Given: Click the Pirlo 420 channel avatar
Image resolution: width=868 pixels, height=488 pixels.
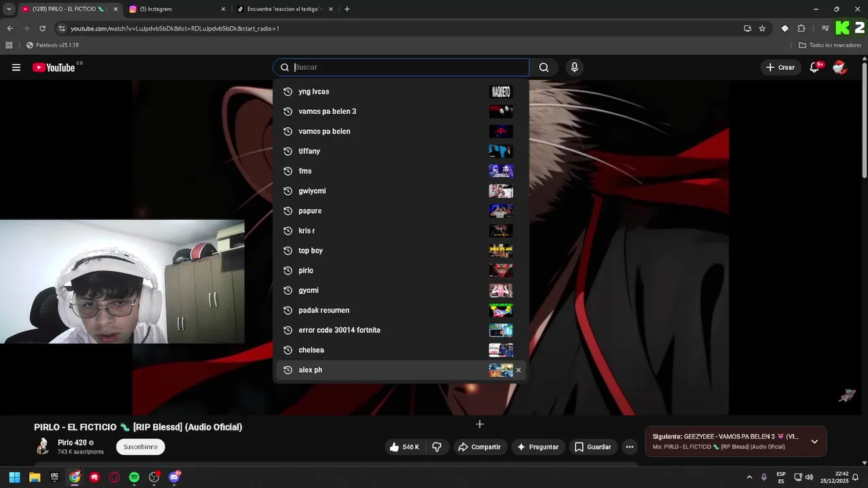Looking at the screenshot, I should pos(43,446).
